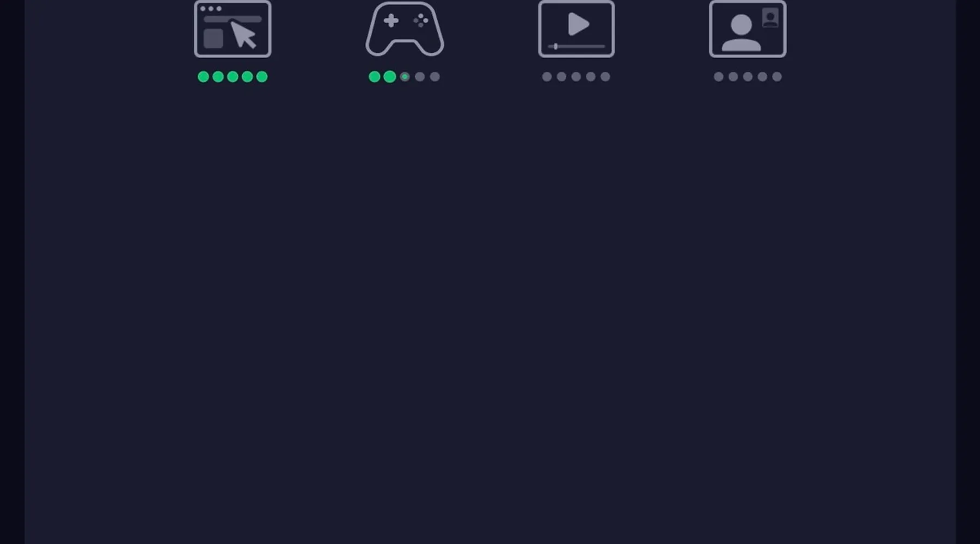Viewport: 980px width, 544px height.
Task: Click second green dot under game controller
Action: 390,77
